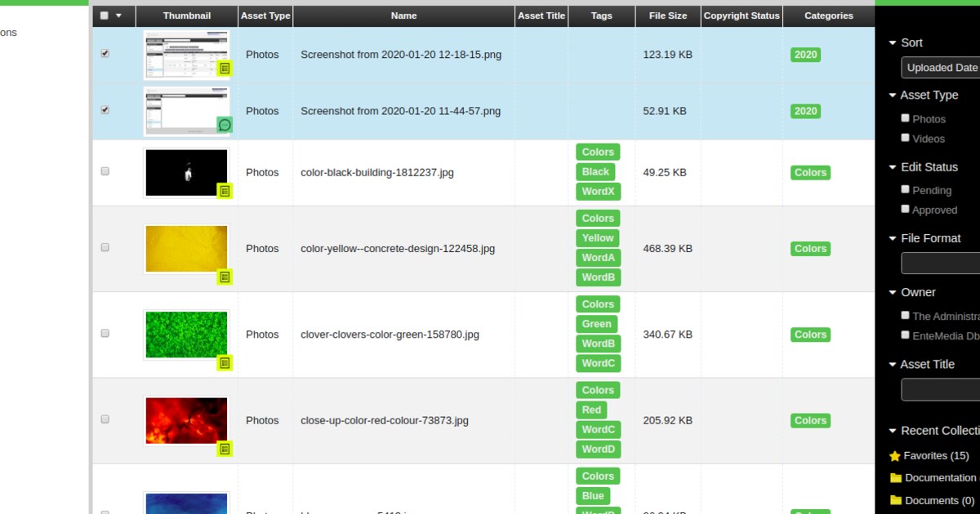Click the WordD tag
The image size is (980, 514).
point(598,449)
